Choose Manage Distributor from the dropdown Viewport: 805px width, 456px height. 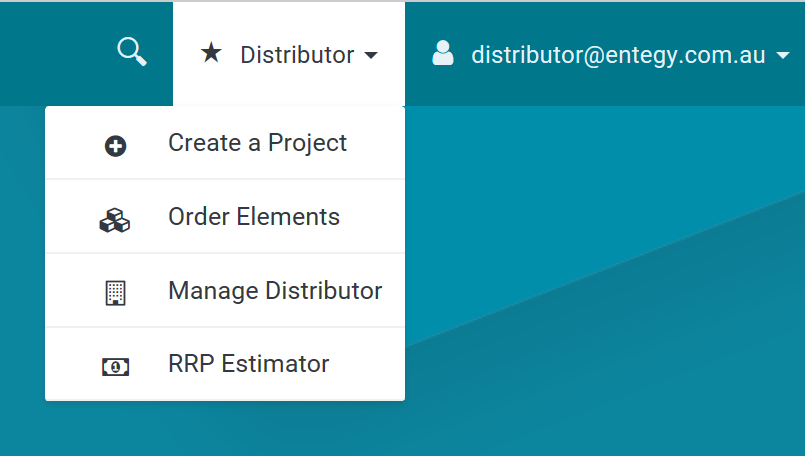point(225,291)
